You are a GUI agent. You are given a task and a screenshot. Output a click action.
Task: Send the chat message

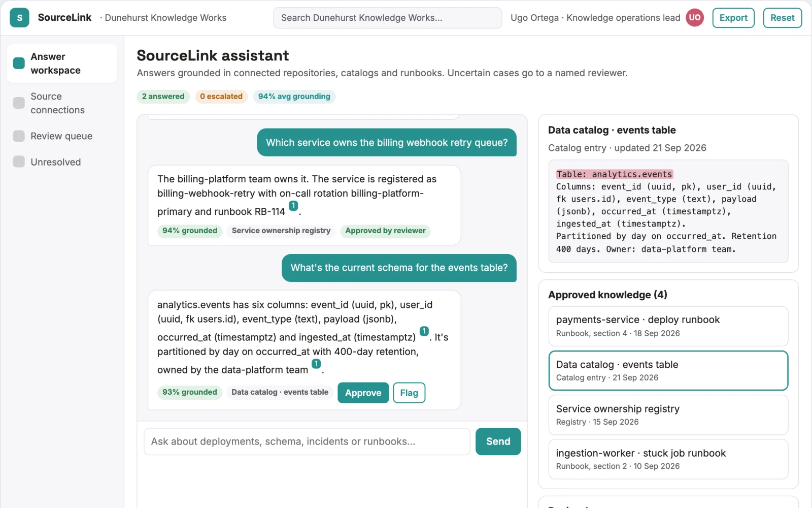click(x=498, y=441)
